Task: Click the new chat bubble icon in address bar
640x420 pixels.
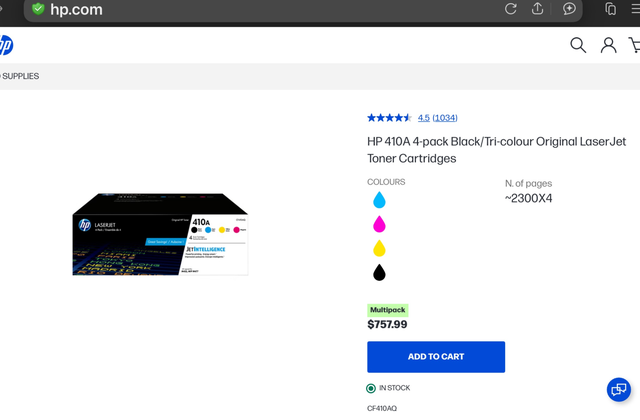Action: pyautogui.click(x=569, y=9)
